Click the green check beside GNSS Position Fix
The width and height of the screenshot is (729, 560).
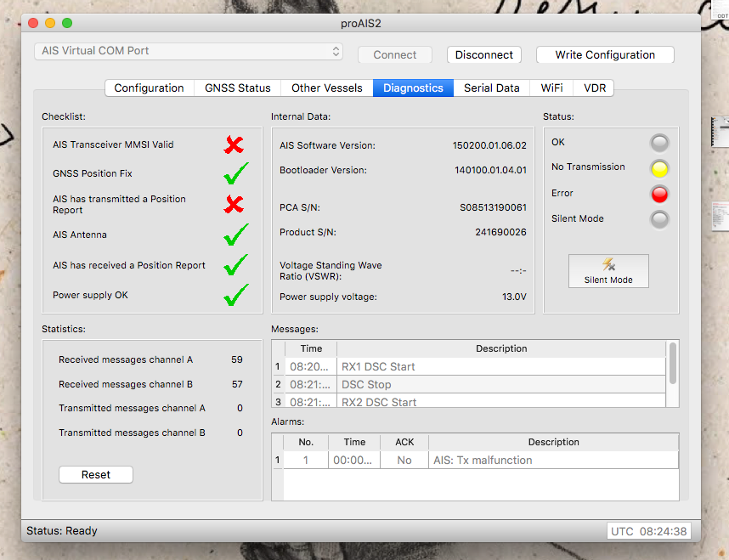(236, 173)
